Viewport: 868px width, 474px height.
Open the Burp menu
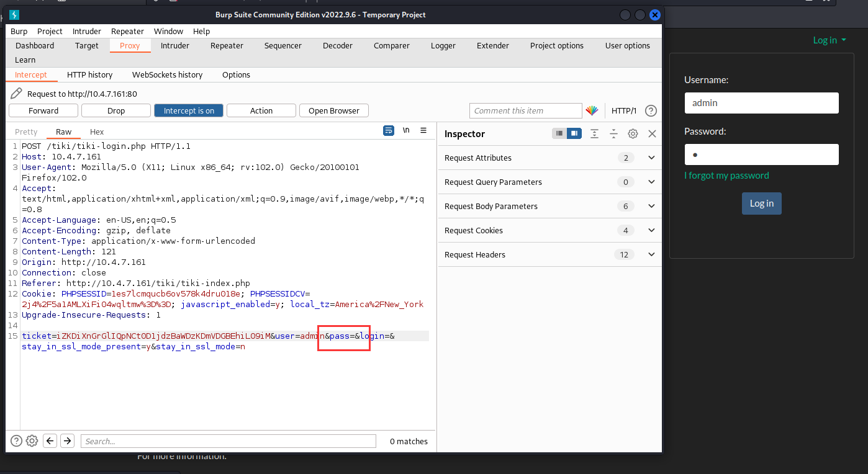(19, 31)
